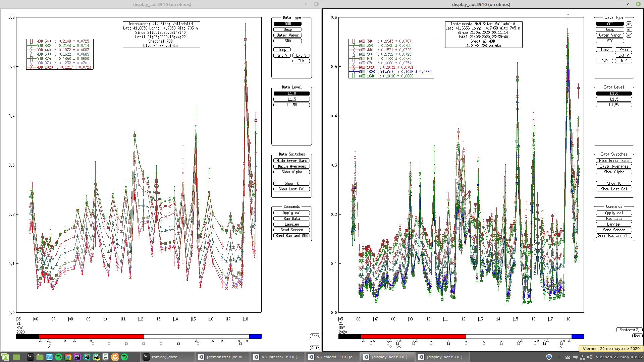Screen dimensions: 644x362
Task: Click Langley command in left window
Action: [292, 224]
